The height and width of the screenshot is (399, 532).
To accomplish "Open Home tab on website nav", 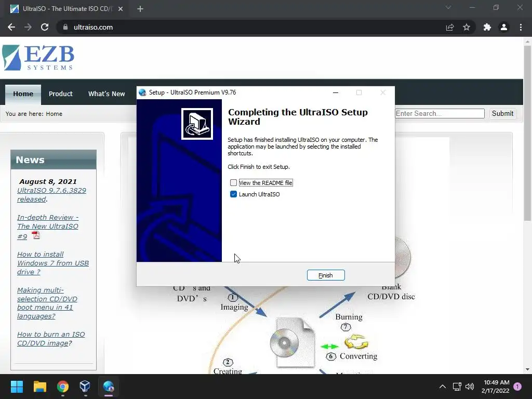I will click(x=23, y=94).
